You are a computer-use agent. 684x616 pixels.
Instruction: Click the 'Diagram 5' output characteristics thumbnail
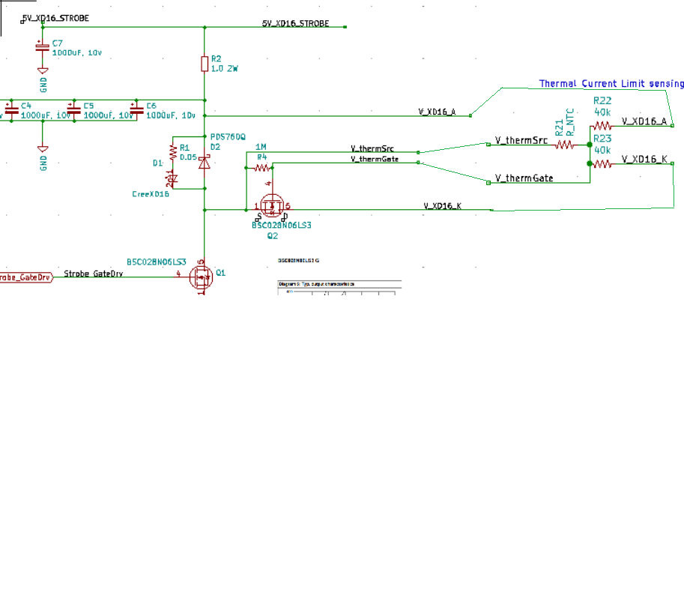[x=339, y=288]
